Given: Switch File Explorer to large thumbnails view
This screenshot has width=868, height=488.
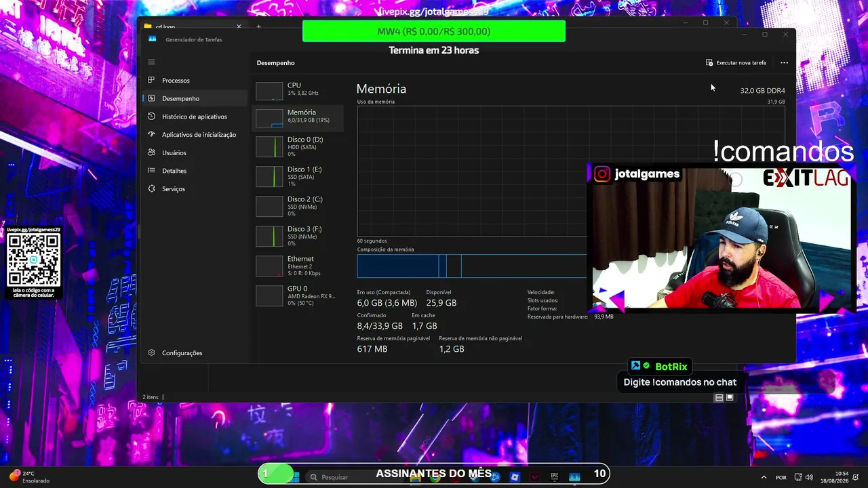Looking at the screenshot, I should point(730,398).
